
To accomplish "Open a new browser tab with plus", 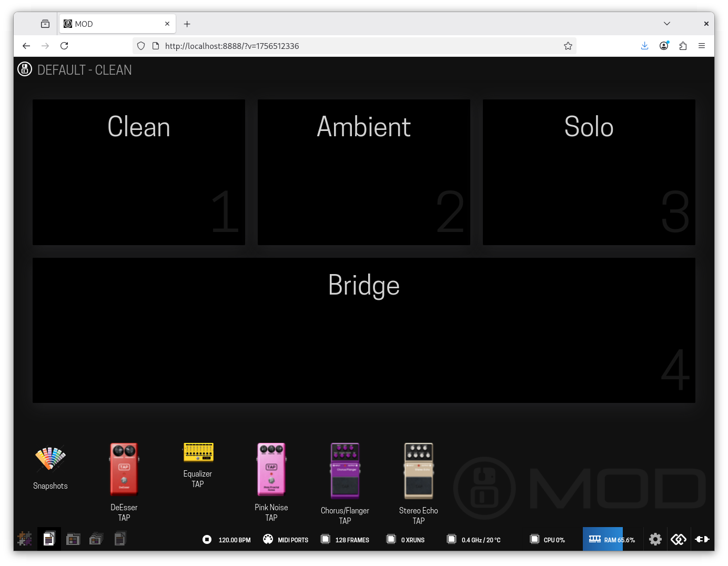I will click(187, 24).
